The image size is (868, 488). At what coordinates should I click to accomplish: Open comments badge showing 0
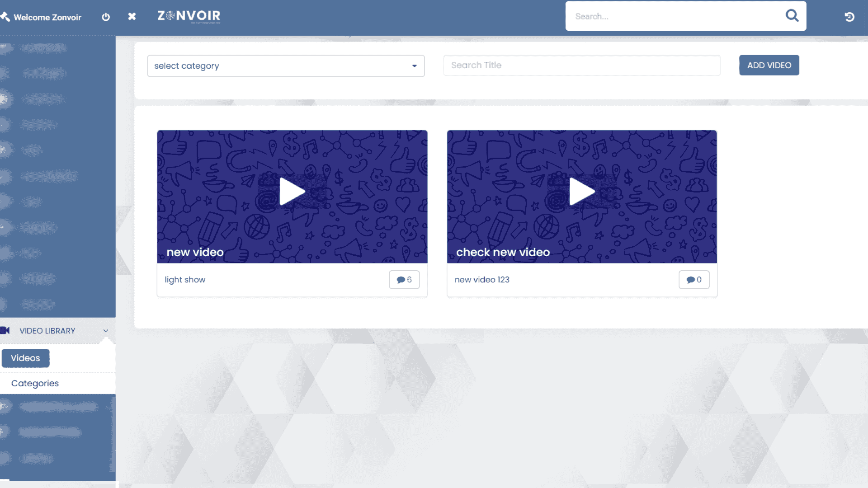pyautogui.click(x=694, y=280)
